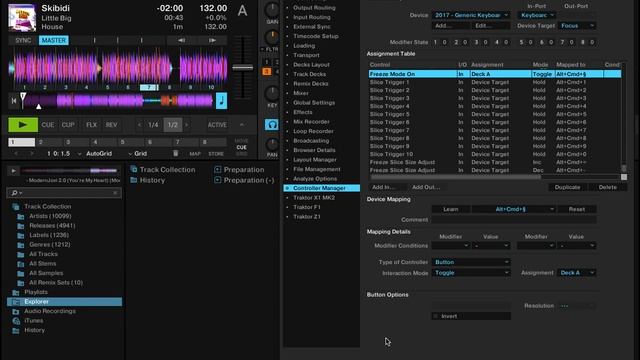The image size is (640, 360).
Task: Select Track Collection in the browser tree
Action: pyautogui.click(x=48, y=207)
